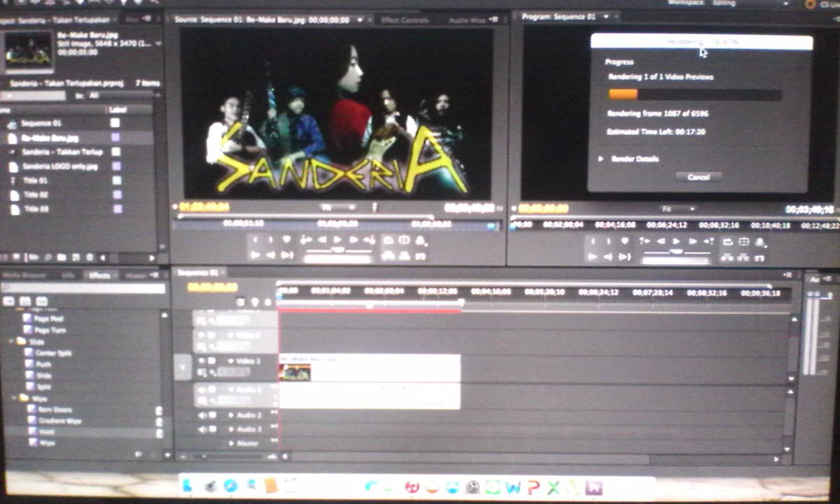The image size is (840, 504).
Task: Click the Re-Make Baru clip on Video 1
Action: 370,368
